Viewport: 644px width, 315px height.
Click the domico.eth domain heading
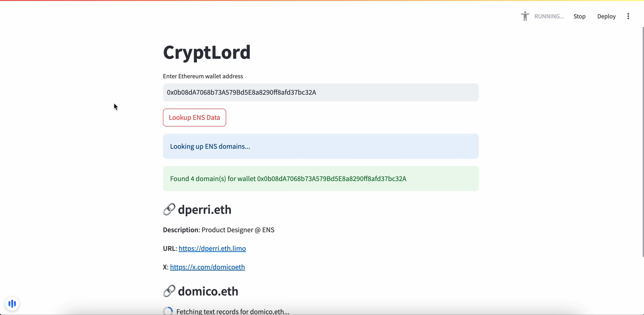click(208, 291)
